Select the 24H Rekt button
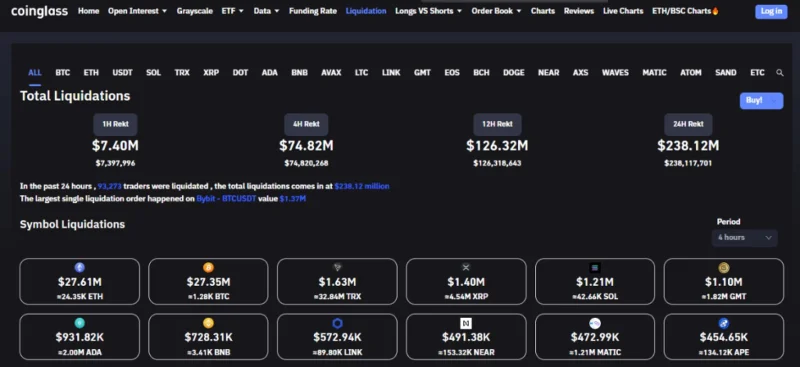The image size is (800, 367). (x=688, y=124)
